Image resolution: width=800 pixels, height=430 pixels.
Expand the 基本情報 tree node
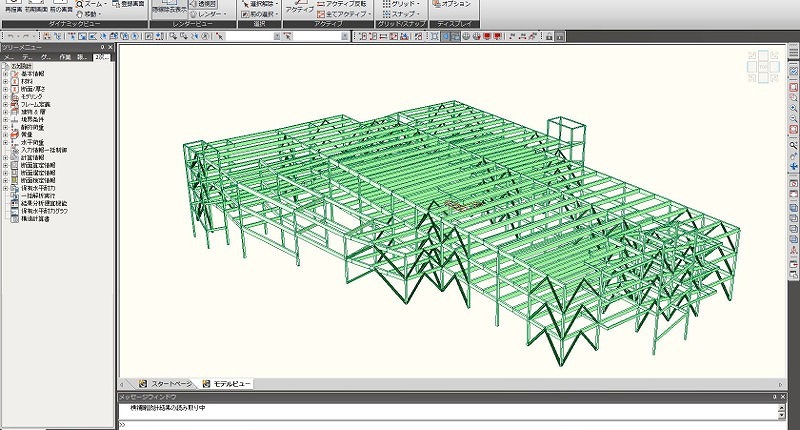(6, 74)
